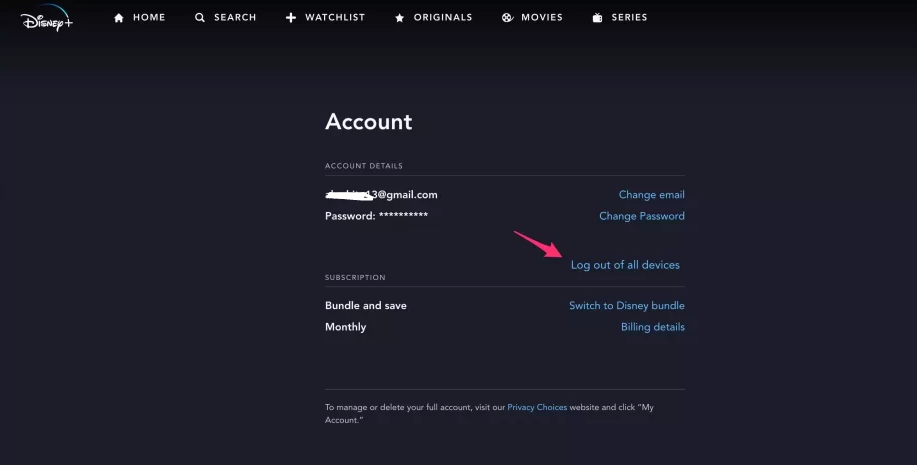Open the Billing details link

point(653,327)
